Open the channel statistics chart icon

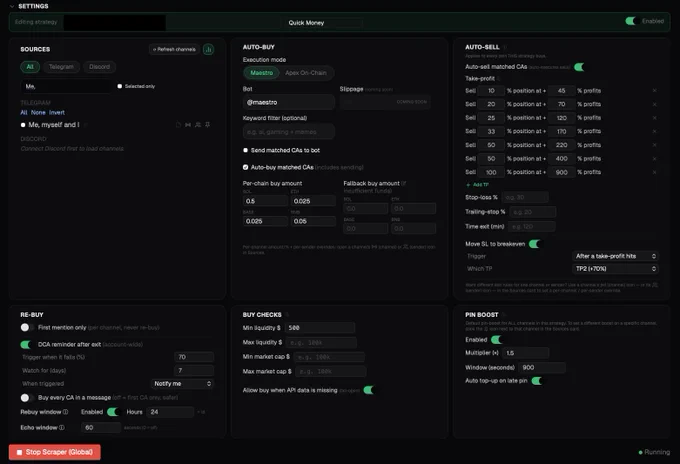pos(208,49)
